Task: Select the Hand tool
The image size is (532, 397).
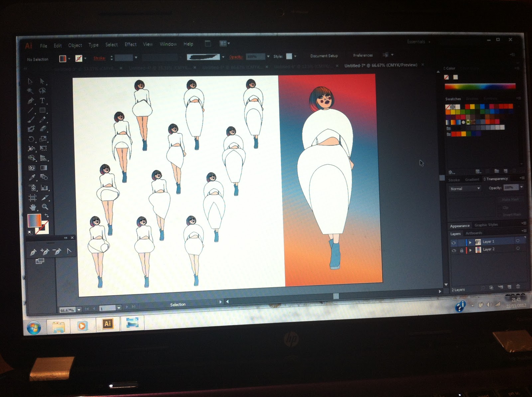Action: (33, 207)
